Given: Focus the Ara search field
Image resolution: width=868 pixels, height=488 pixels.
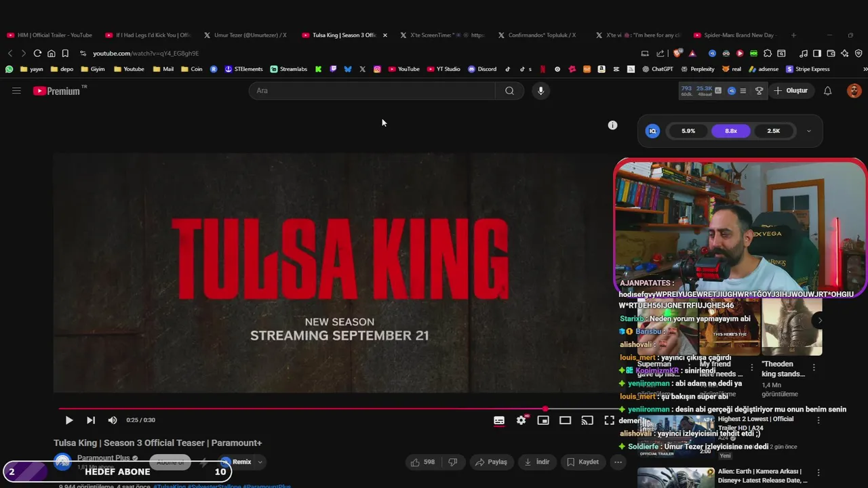Looking at the screenshot, I should pos(372,91).
